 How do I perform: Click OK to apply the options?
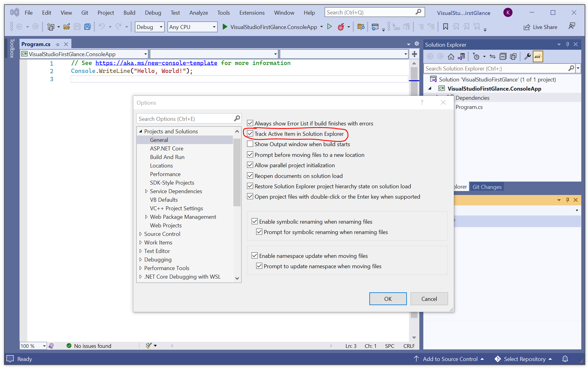point(388,298)
